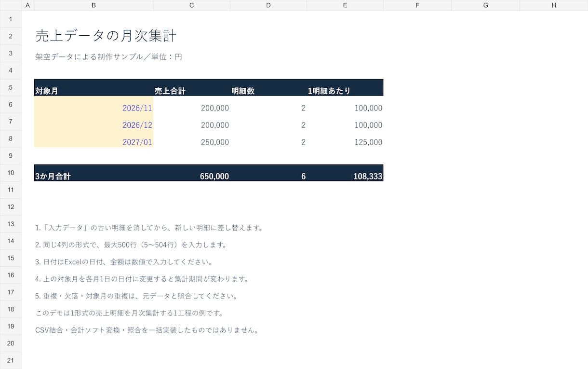Click the 明細数 header cell
The height and width of the screenshot is (369, 588).
pyautogui.click(x=268, y=88)
